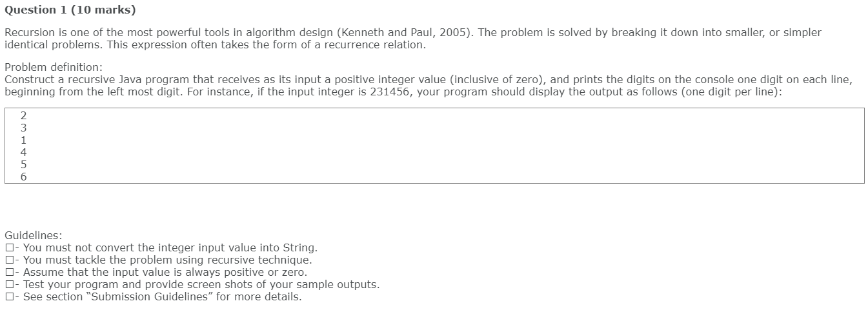Tick the box beside 'tackle the problem using recursive' guideline
868x310 pixels.
[8, 260]
